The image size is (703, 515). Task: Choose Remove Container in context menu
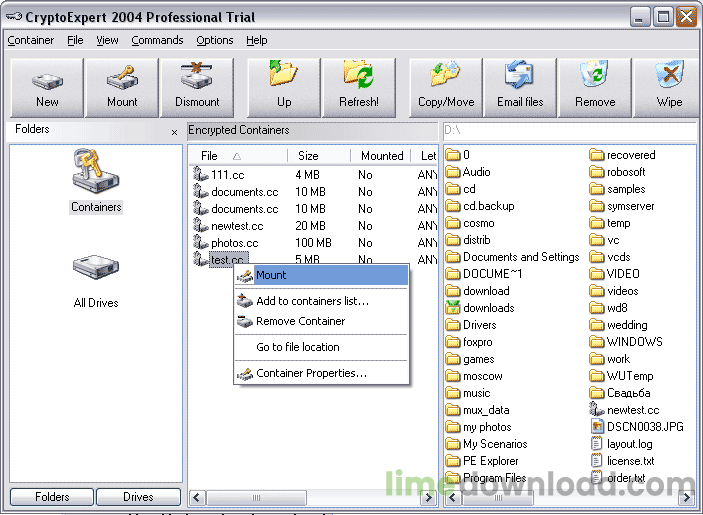[x=321, y=321]
